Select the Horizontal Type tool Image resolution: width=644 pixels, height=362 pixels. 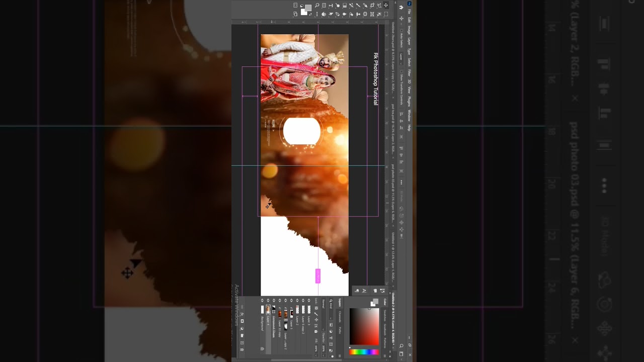point(331,6)
